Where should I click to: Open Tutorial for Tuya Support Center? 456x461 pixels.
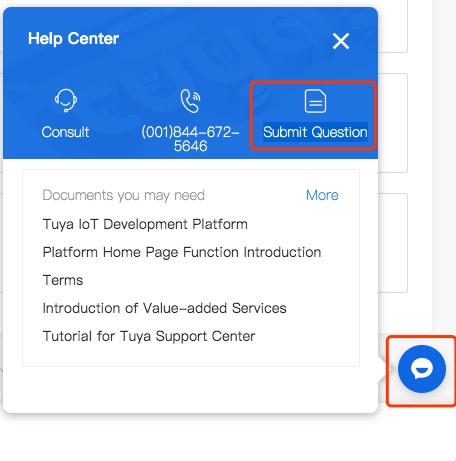click(149, 336)
